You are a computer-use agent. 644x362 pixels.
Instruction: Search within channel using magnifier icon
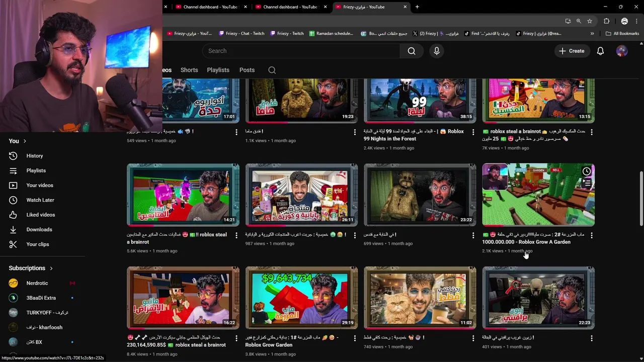pyautogui.click(x=272, y=70)
